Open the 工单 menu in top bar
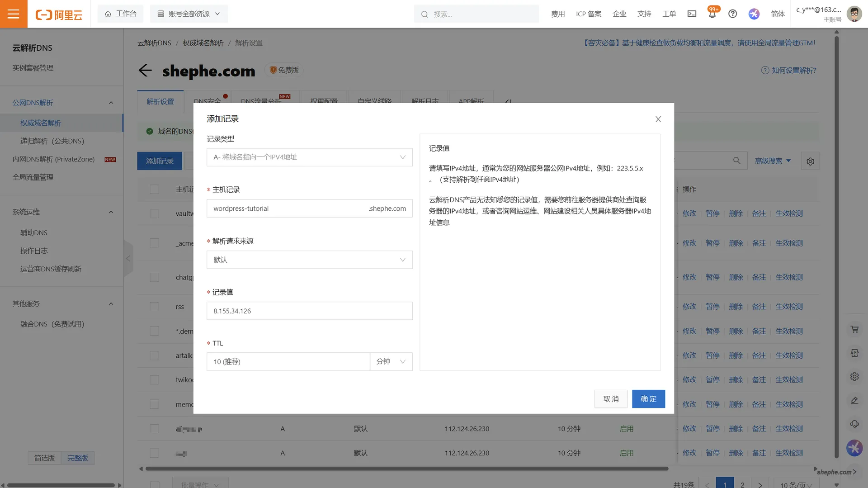868x488 pixels. (669, 14)
